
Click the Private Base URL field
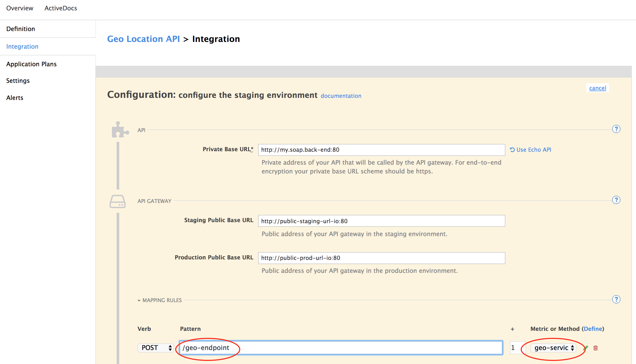[x=381, y=150]
